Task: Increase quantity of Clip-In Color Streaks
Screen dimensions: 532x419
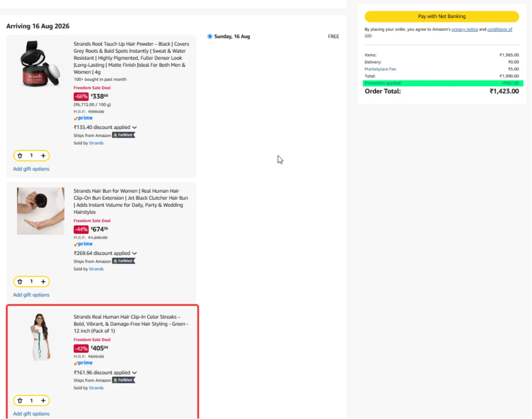Action: 43,400
